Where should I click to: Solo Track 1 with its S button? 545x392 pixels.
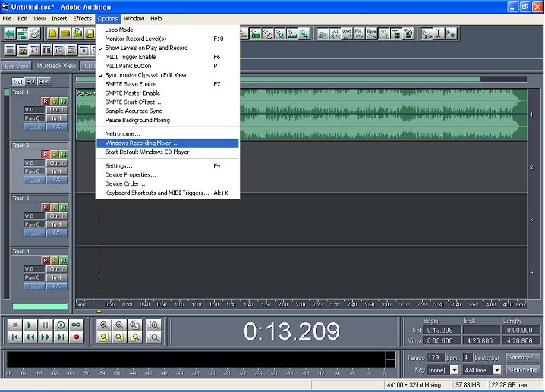tap(55, 101)
